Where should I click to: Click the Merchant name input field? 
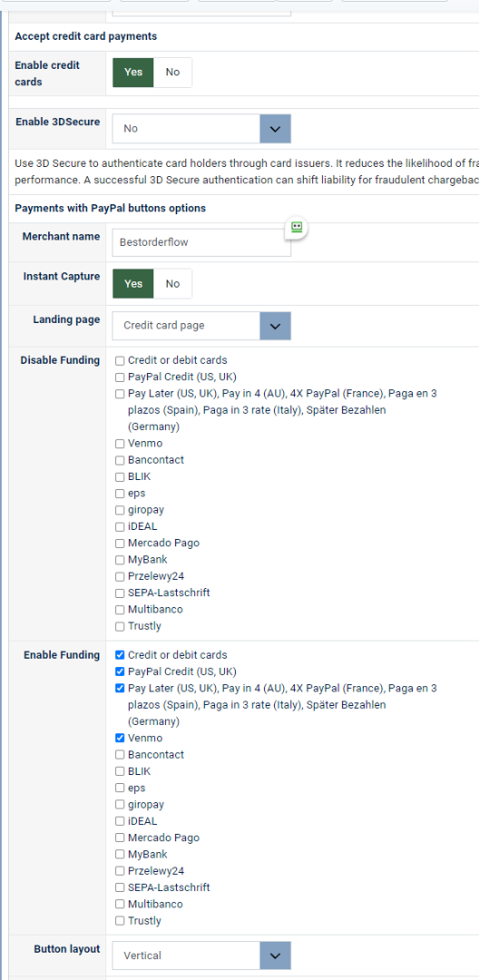(x=201, y=242)
